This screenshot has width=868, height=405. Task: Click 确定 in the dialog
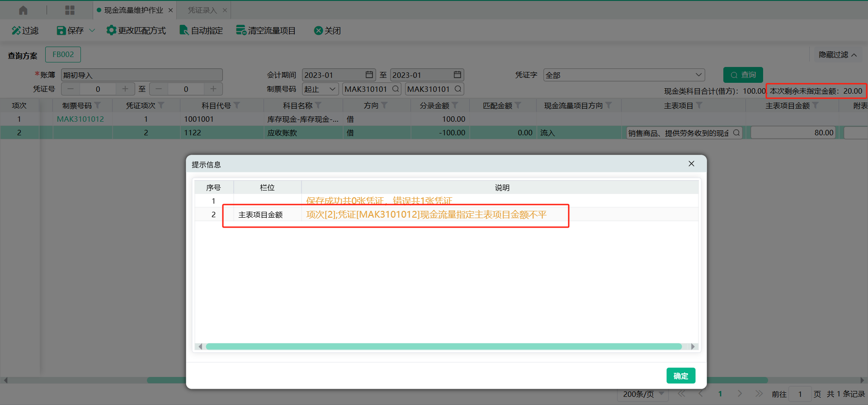(681, 376)
